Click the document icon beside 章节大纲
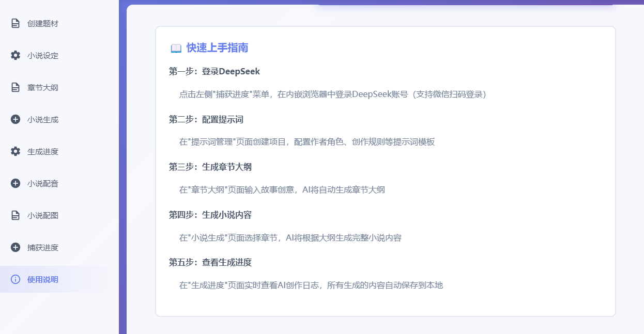The height and width of the screenshot is (334, 644). [x=16, y=87]
